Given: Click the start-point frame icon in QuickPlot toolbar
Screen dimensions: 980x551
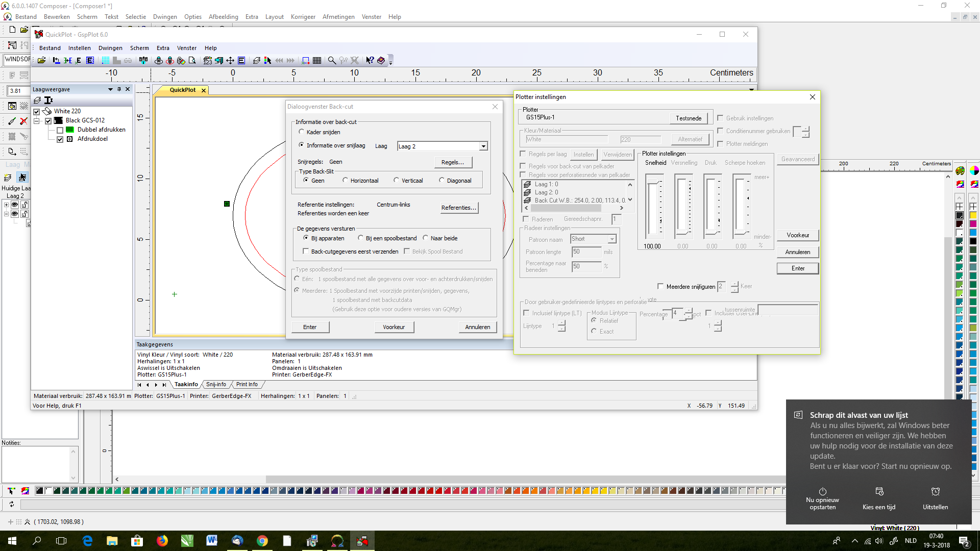Looking at the screenshot, I should coord(306,60).
